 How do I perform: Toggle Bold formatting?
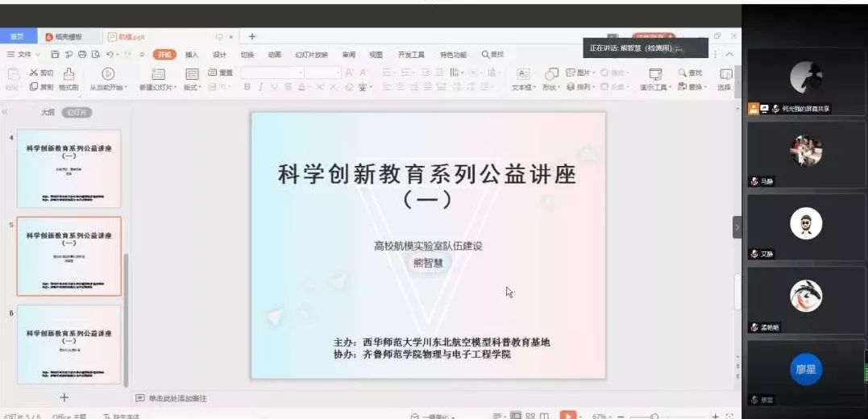point(247,87)
